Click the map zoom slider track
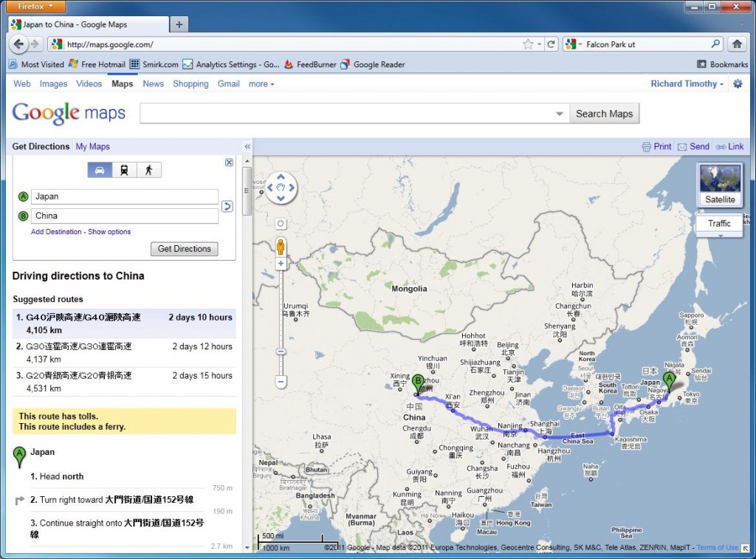The width and height of the screenshot is (756, 559). click(281, 322)
